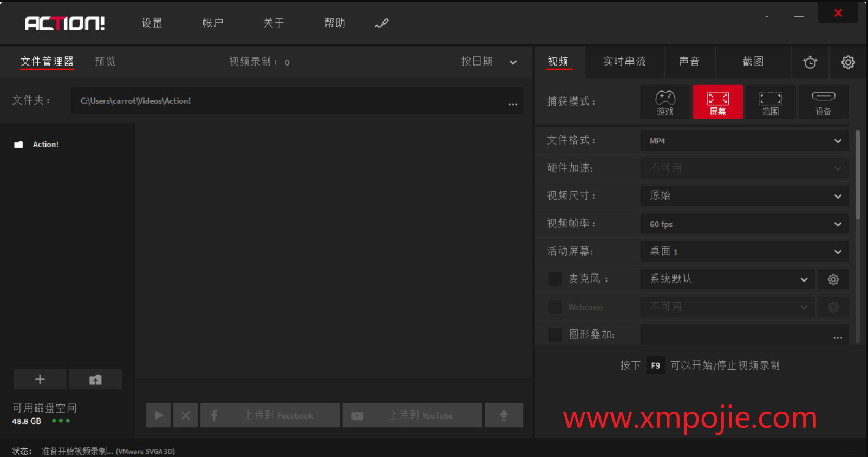Viewport: 868px width, 457px height.
Task: Open the Webcam 不可用 dropdown
Action: click(x=728, y=307)
